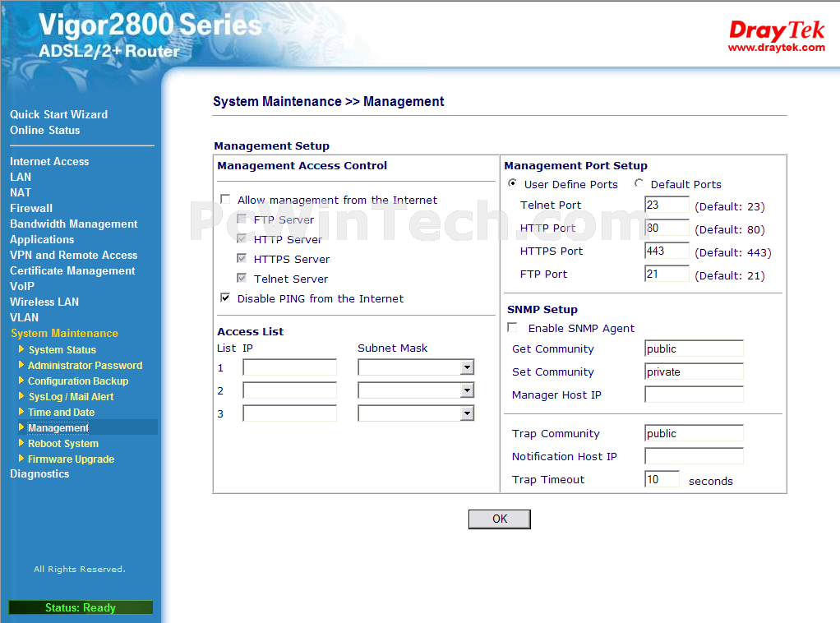Open SysLog / Mail Alert page
Screen dimensions: 840x623
tap(71, 396)
